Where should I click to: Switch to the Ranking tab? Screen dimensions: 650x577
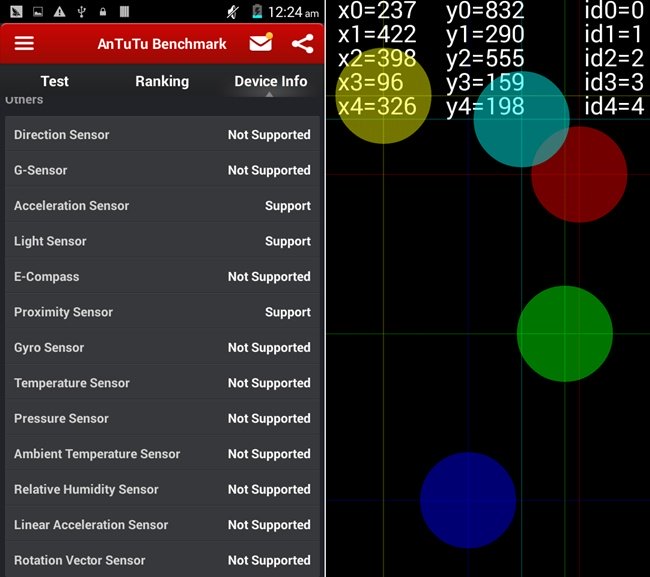(x=162, y=81)
